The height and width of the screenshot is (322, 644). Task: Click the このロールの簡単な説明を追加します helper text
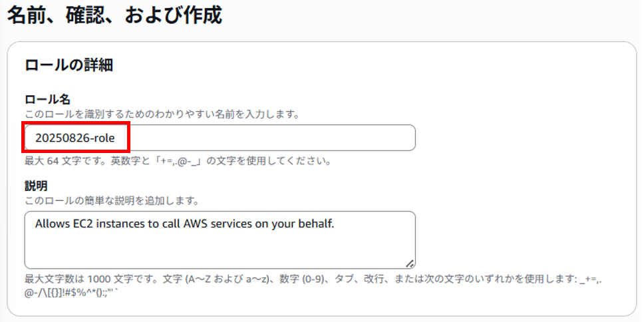(x=112, y=201)
